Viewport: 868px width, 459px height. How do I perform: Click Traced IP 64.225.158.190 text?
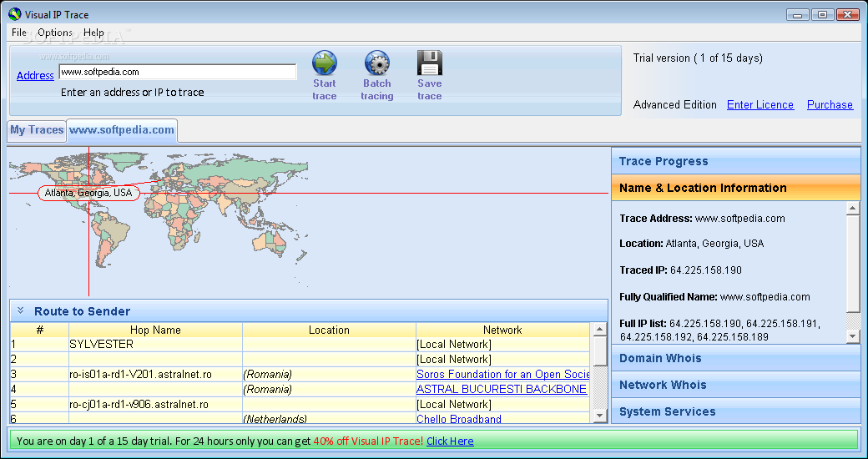coord(681,270)
